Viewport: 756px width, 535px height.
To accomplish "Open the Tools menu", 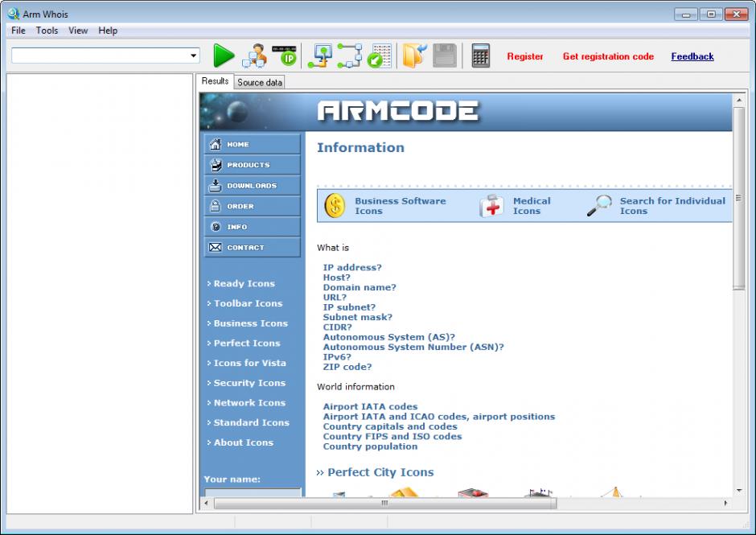I will (47, 31).
